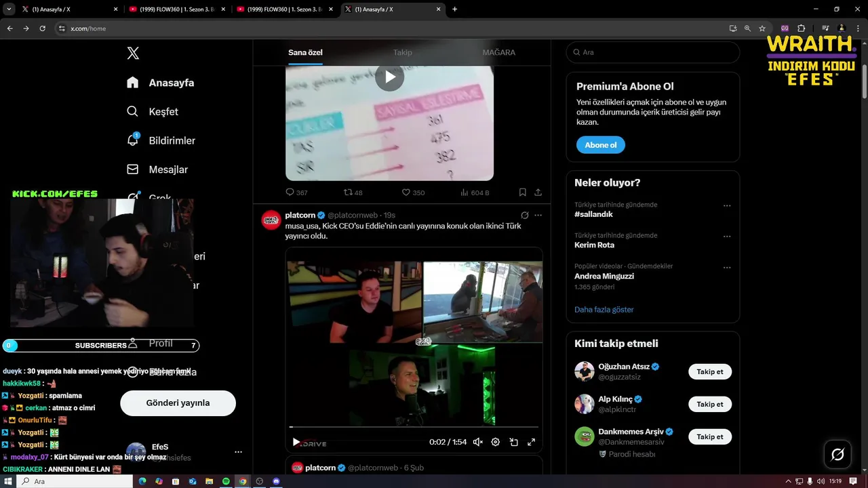Click Grok explain icon on platcorn tweet
The width and height of the screenshot is (868, 488).
pyautogui.click(x=524, y=215)
